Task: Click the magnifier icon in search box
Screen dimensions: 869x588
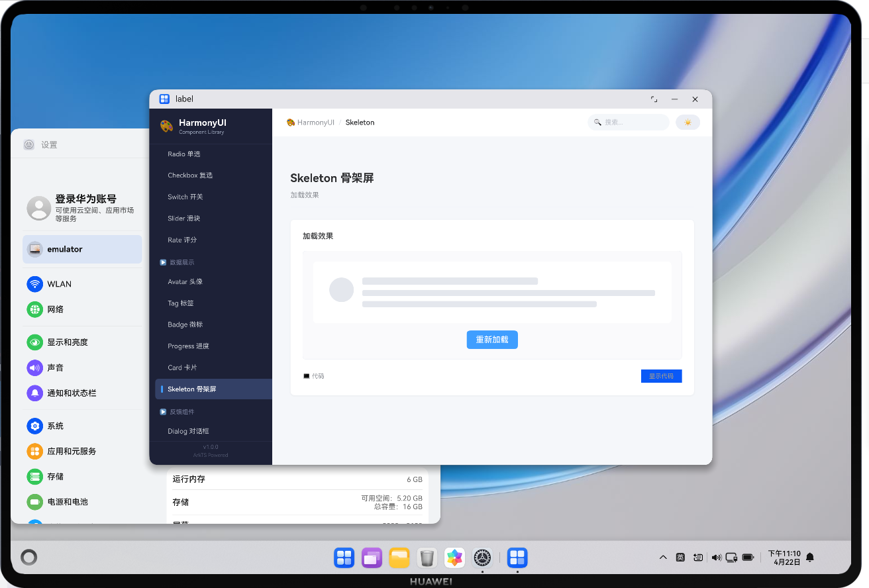Action: click(x=597, y=122)
